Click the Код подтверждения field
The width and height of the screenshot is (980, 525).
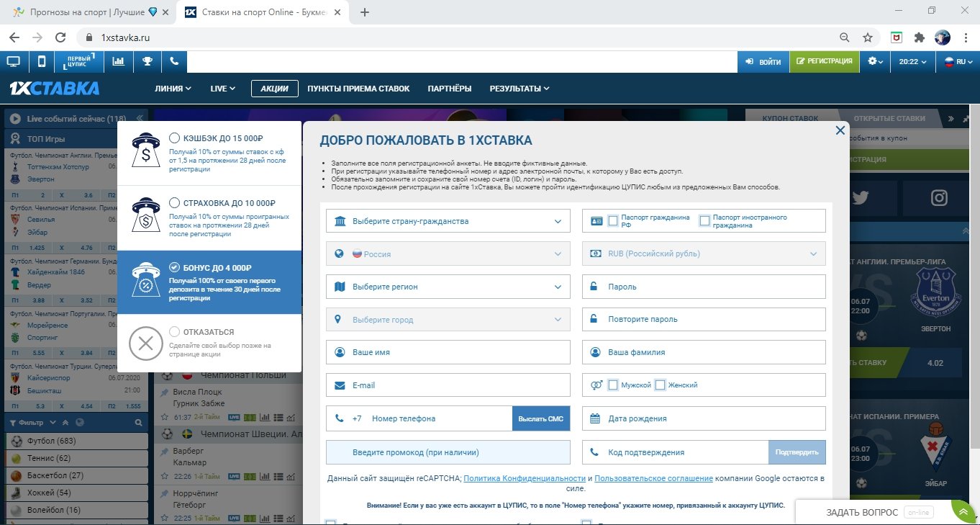pos(675,452)
